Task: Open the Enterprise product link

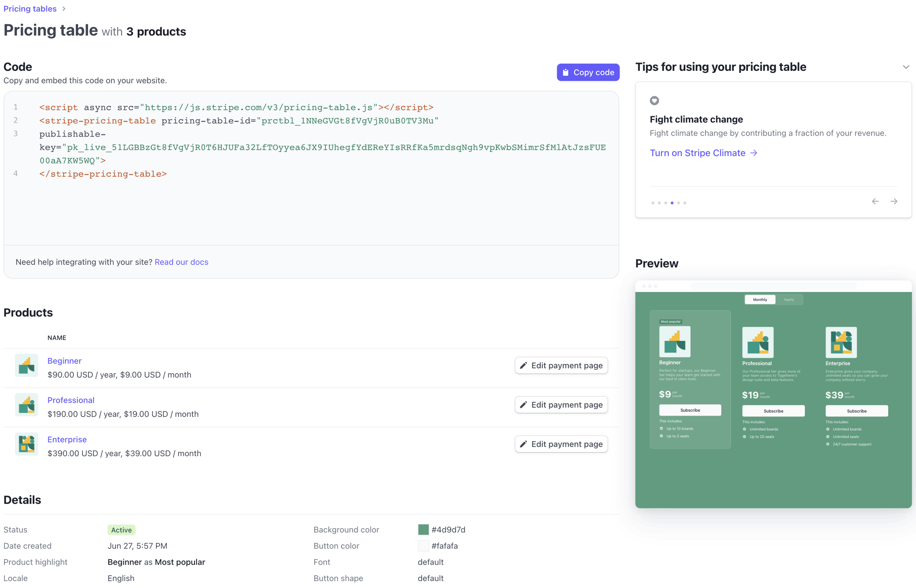Action: 67,439
